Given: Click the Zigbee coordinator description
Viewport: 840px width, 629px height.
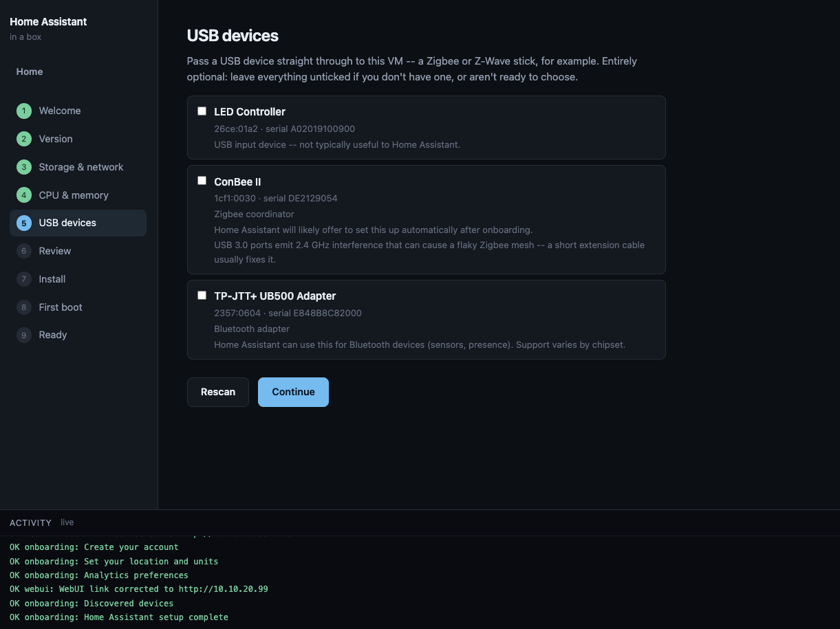Looking at the screenshot, I should tap(254, 214).
